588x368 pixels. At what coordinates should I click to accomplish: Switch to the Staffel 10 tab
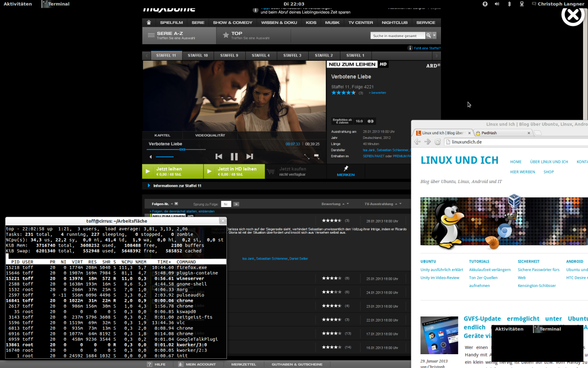[x=198, y=55]
